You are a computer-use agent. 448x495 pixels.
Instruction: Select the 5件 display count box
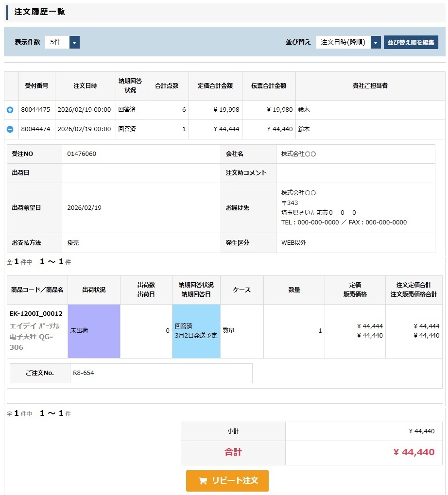click(x=57, y=42)
